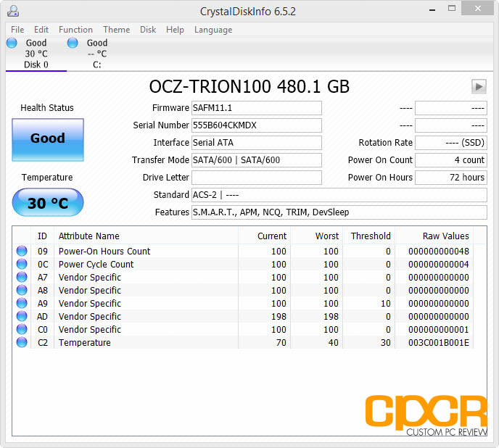
Task: Click status orb for the A7 row
Action: point(22,277)
